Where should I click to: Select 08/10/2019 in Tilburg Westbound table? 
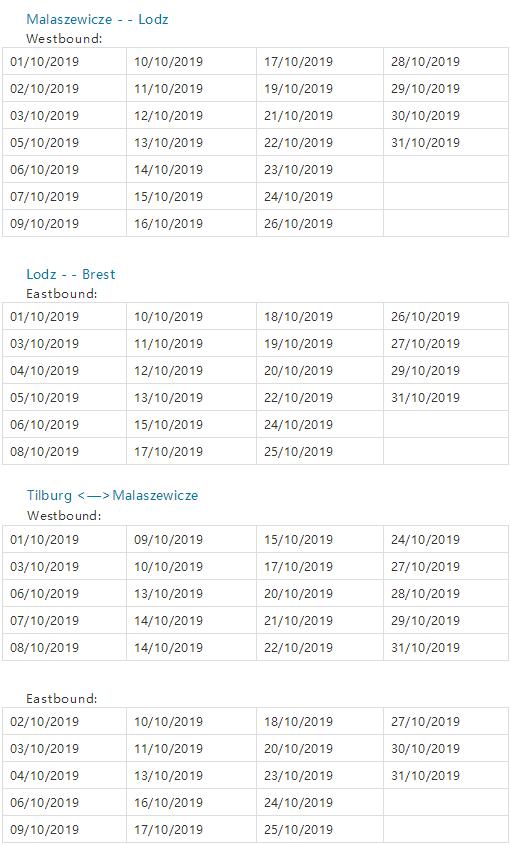pos(44,647)
